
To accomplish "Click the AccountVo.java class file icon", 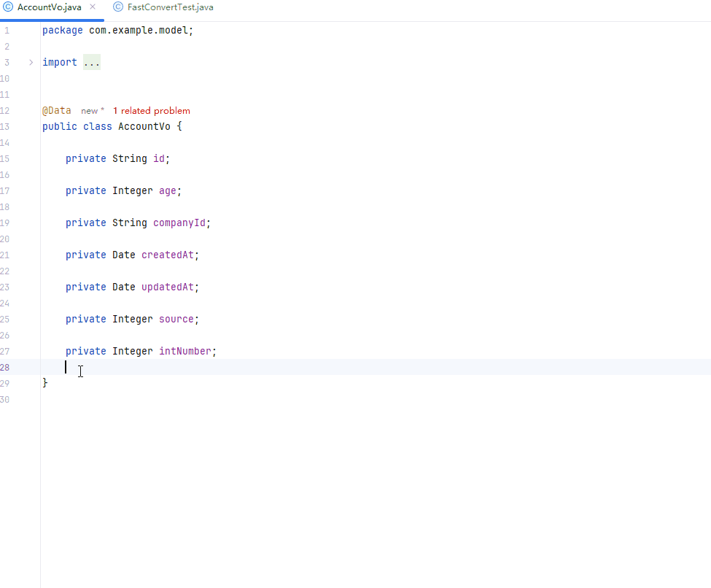I will tap(8, 7).
